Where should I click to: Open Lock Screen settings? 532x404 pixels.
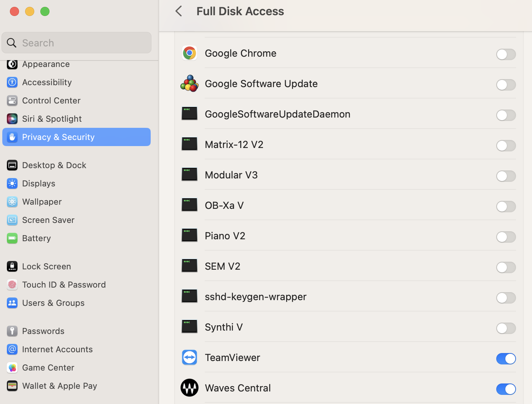coord(76,266)
